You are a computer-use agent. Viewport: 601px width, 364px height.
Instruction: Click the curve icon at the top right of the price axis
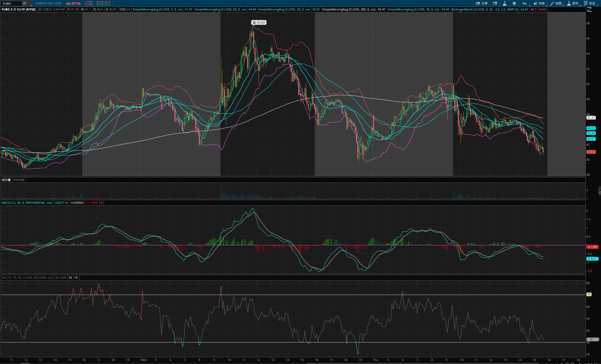[589, 10]
